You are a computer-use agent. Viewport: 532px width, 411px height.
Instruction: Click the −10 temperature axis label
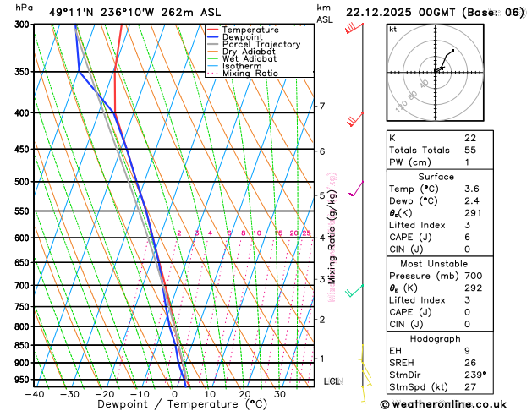coord(140,394)
